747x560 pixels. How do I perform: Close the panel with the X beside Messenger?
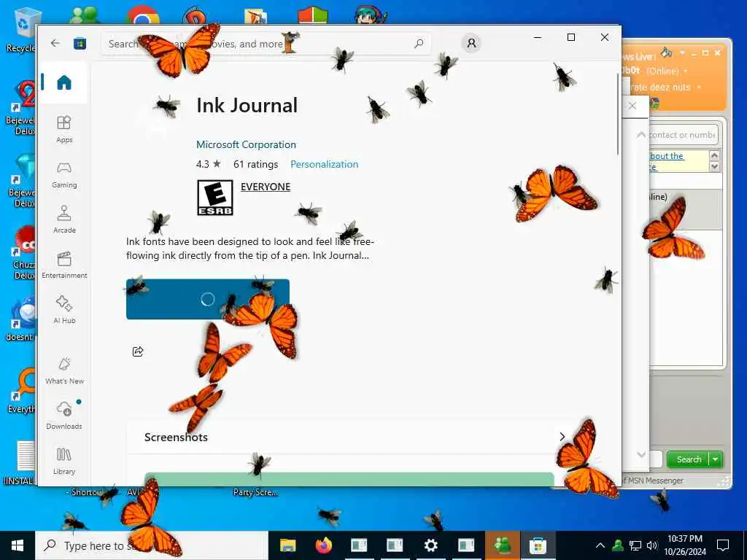pos(632,106)
